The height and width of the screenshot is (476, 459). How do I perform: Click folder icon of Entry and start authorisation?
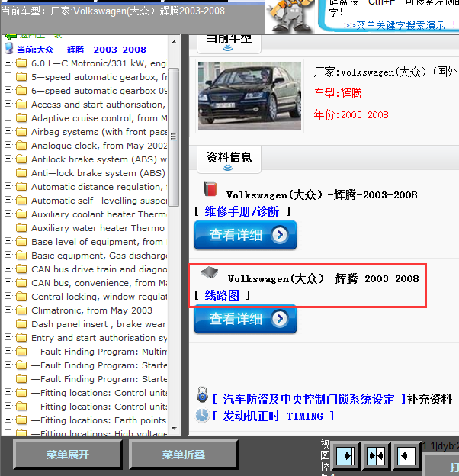21,338
